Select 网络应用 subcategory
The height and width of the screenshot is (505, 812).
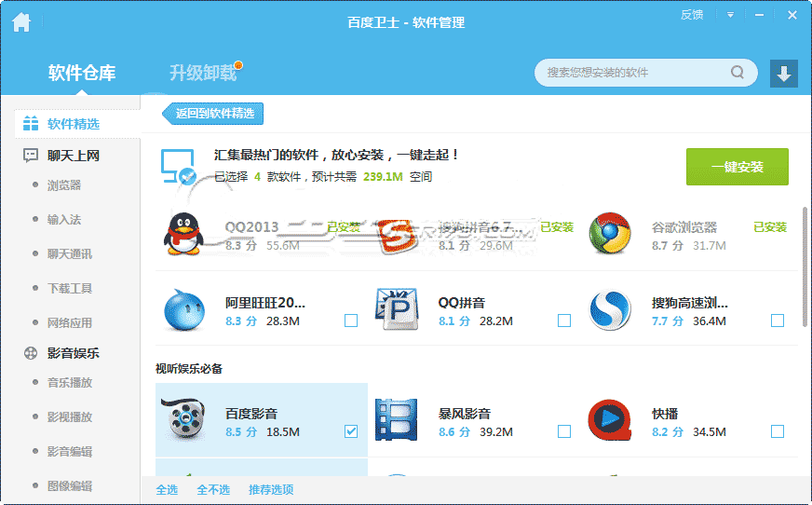click(x=70, y=322)
